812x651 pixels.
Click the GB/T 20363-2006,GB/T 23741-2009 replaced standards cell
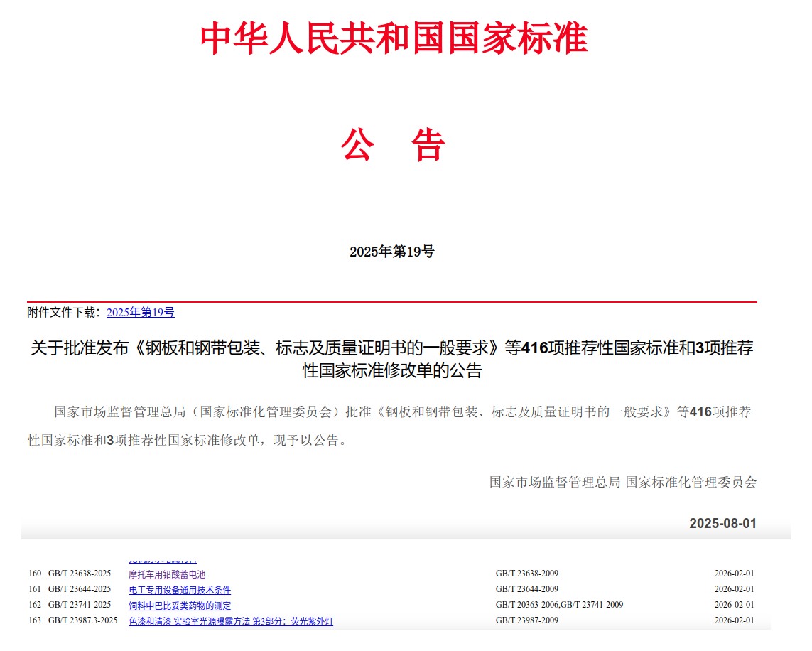pos(559,605)
